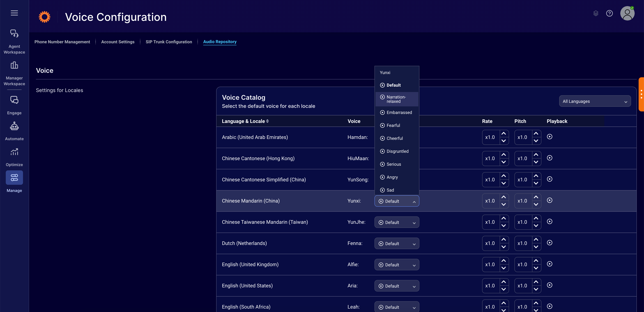Choose the Embarrassed voice style

[397, 113]
